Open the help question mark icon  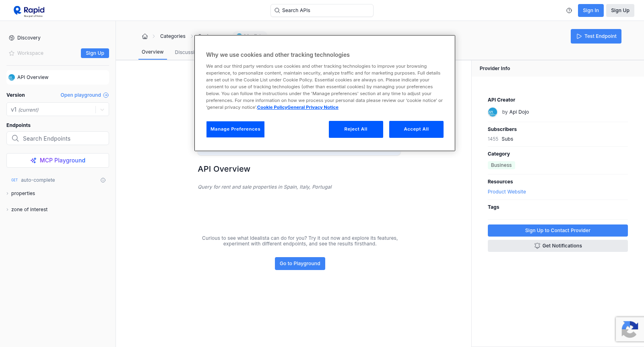[569, 10]
